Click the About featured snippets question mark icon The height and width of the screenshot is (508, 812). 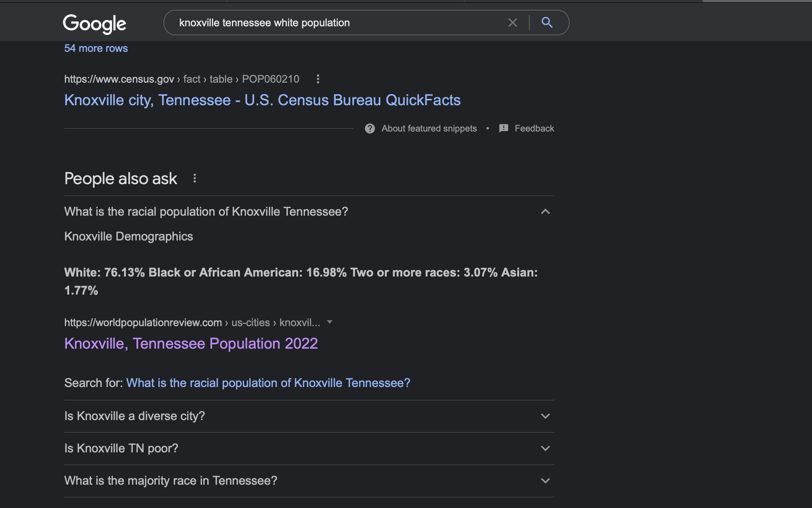[370, 129]
